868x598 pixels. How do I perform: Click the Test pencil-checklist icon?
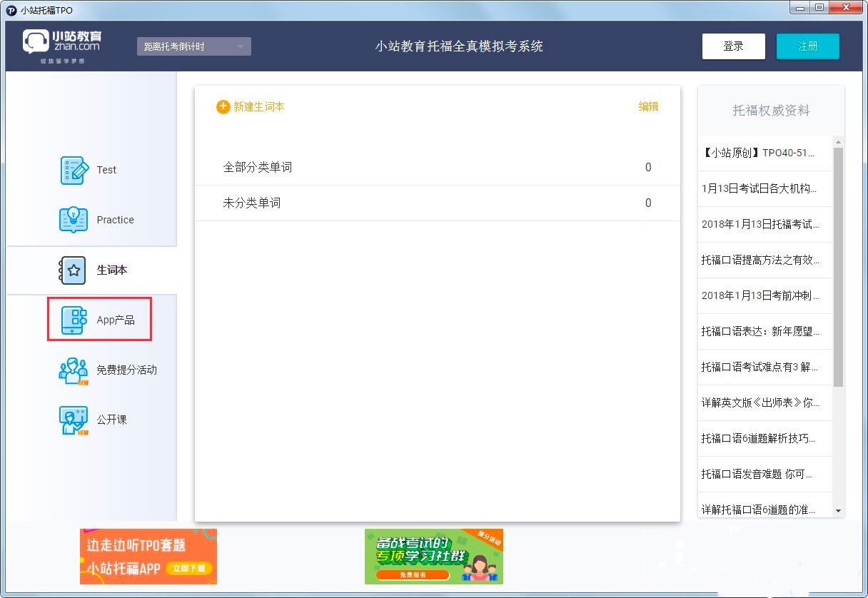pyautogui.click(x=74, y=171)
